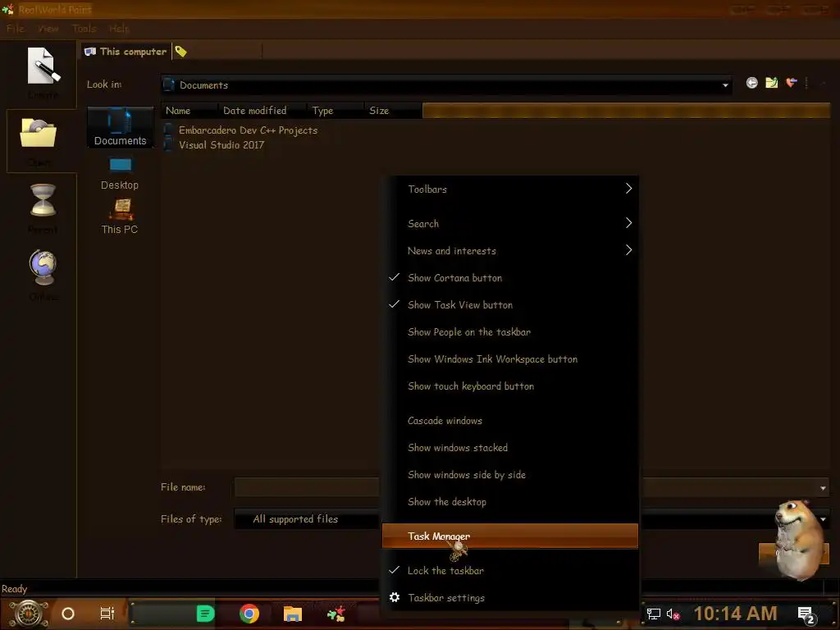
Task: Open the Tools menu
Action: click(x=84, y=29)
